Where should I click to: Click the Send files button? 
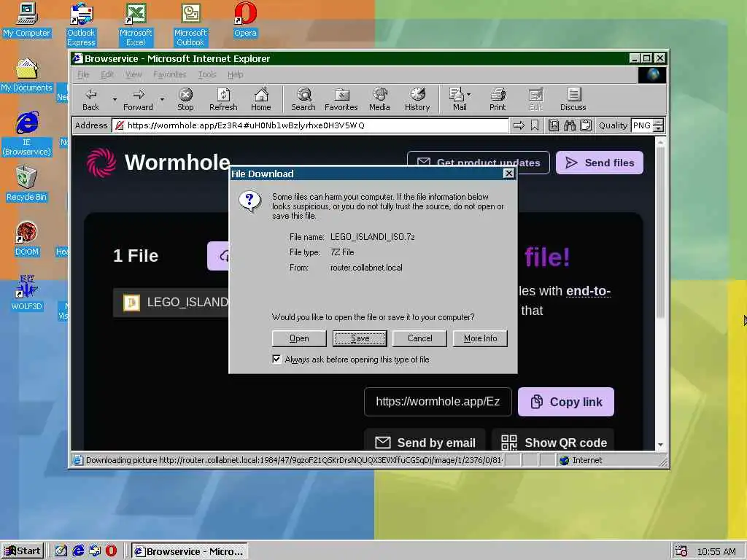tap(600, 163)
